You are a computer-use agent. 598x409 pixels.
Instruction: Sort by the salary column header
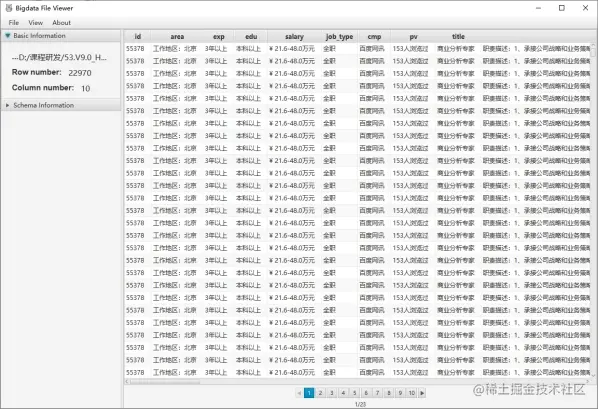point(294,37)
